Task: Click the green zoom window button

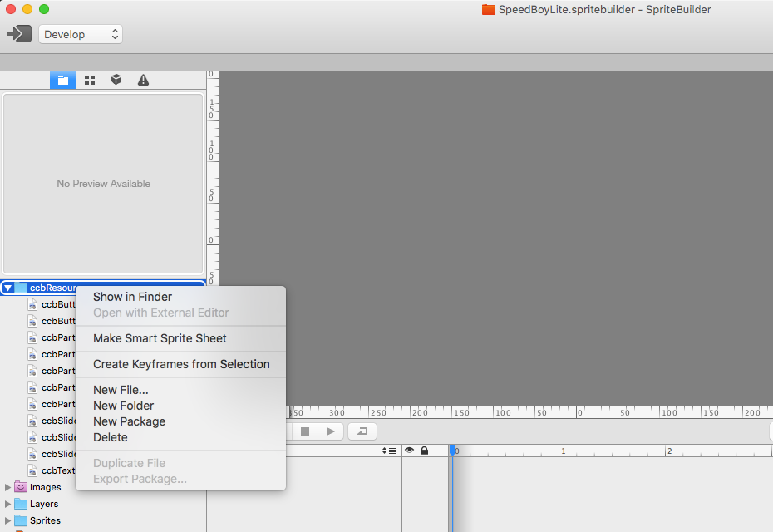Action: point(44,9)
